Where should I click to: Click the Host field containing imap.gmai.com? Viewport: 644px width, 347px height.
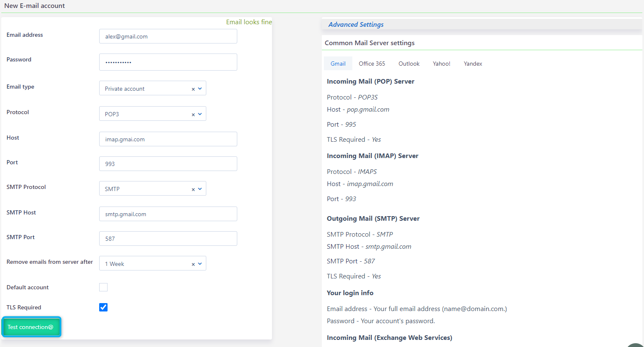pyautogui.click(x=168, y=139)
